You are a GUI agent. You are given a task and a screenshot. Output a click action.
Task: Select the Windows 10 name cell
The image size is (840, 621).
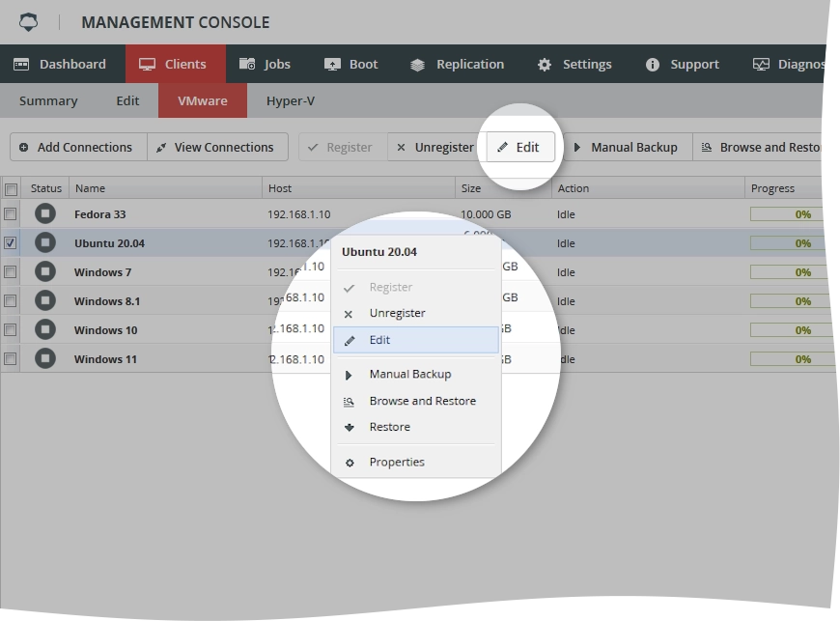105,330
